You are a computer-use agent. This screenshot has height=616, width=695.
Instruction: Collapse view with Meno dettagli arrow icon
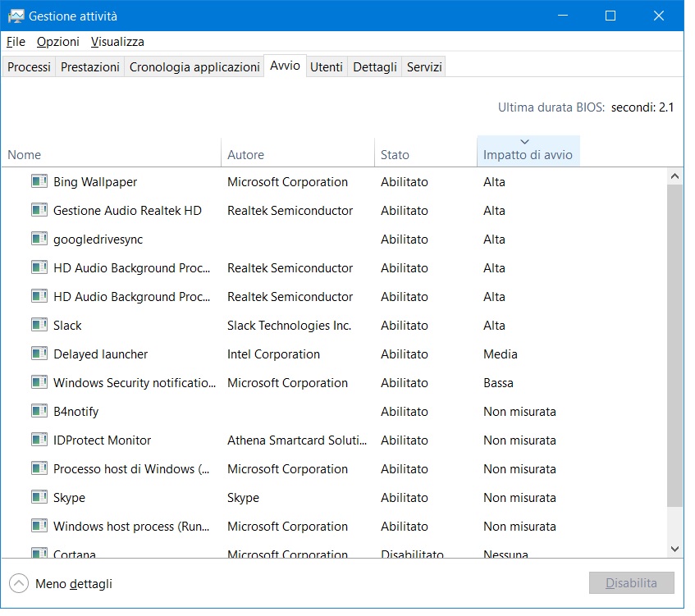tap(19, 583)
